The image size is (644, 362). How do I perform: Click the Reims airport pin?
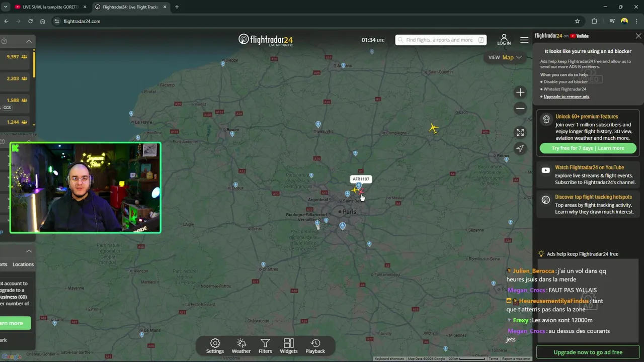click(507, 160)
